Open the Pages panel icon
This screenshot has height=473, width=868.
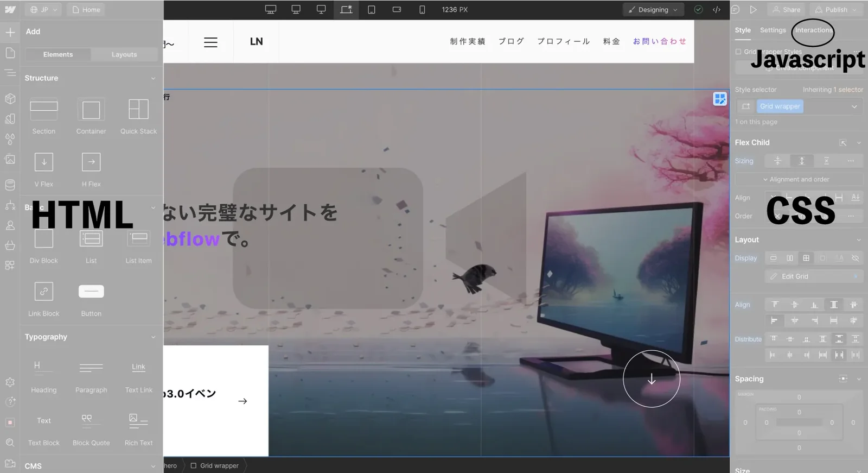tap(10, 53)
